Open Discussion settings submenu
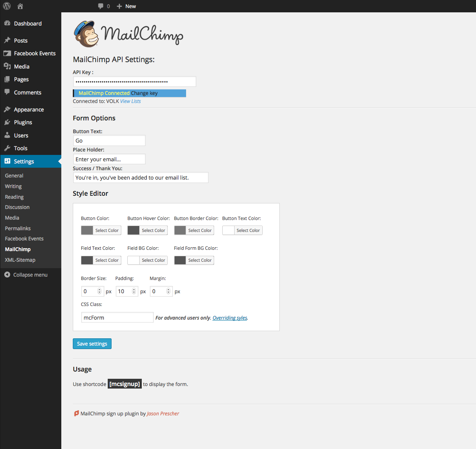Viewport: 476px width, 449px height. [17, 207]
